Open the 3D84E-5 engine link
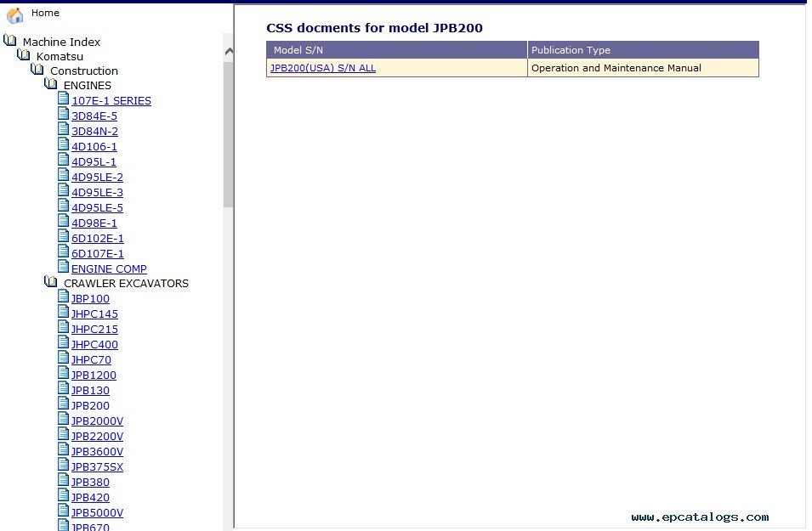The width and height of the screenshot is (812, 531). click(94, 116)
